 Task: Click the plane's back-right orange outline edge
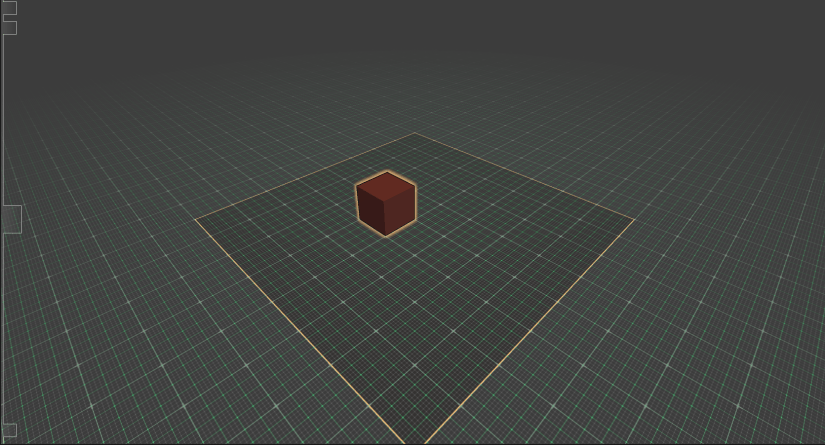(x=525, y=176)
